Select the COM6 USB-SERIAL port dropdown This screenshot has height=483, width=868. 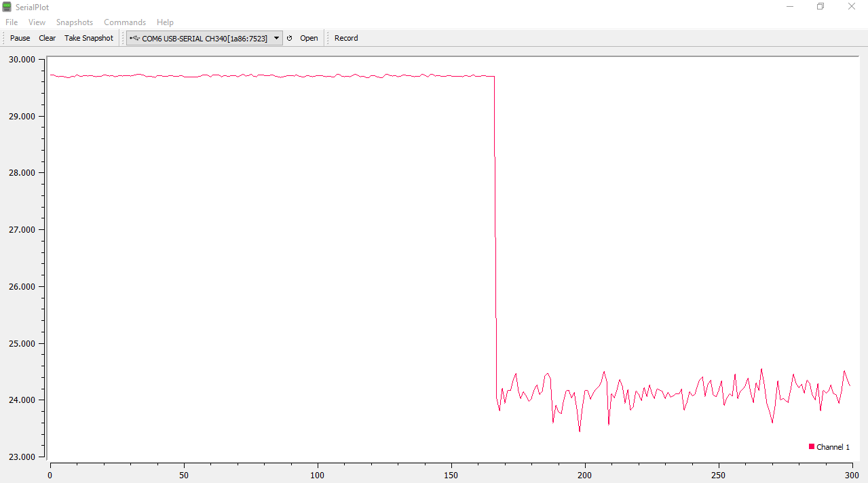click(x=204, y=38)
